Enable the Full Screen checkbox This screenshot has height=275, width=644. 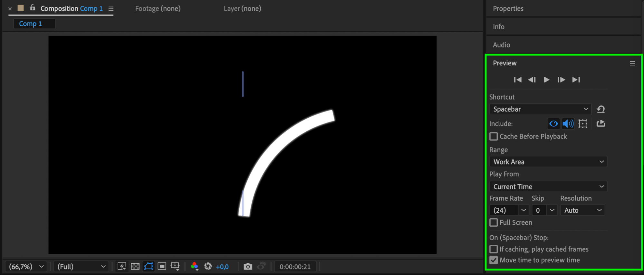[494, 223]
